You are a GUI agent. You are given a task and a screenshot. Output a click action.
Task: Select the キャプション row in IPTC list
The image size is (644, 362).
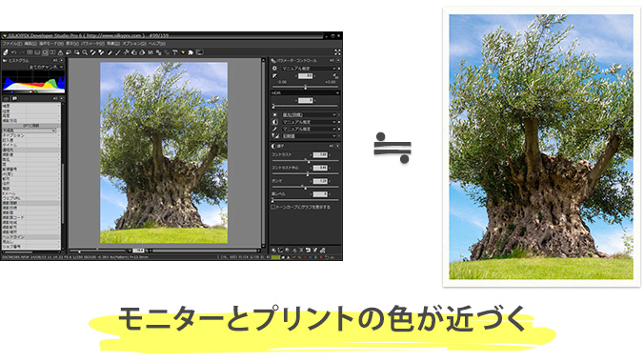pos(30,135)
